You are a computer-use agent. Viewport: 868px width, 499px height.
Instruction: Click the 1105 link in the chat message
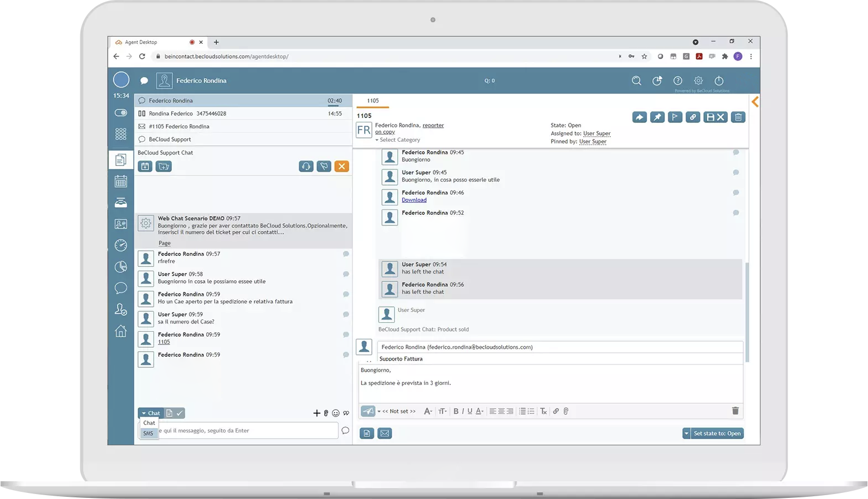click(164, 342)
